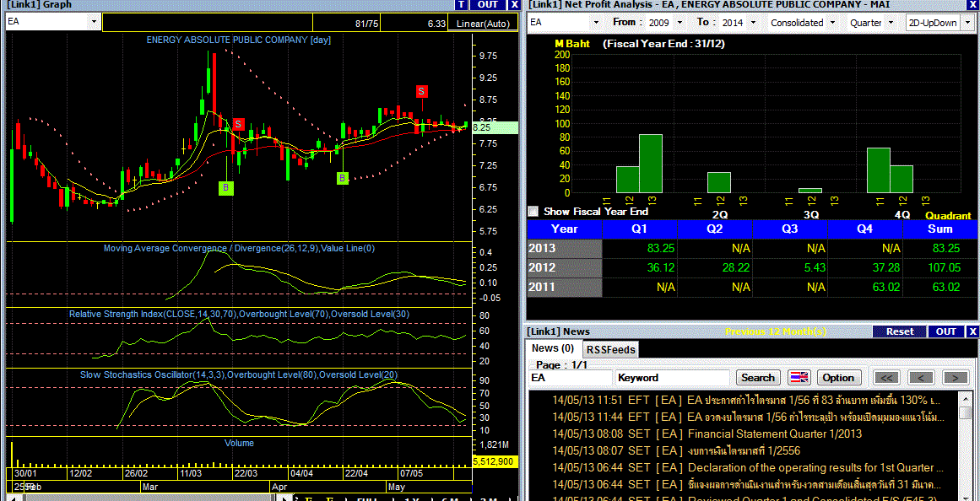The height and width of the screenshot is (501, 980).
Task: Open the Quarter period dropdown
Action: [x=892, y=23]
